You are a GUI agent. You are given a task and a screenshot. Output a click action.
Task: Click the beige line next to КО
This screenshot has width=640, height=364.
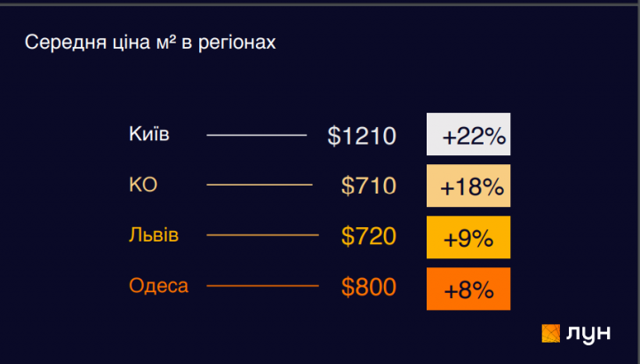260,185
